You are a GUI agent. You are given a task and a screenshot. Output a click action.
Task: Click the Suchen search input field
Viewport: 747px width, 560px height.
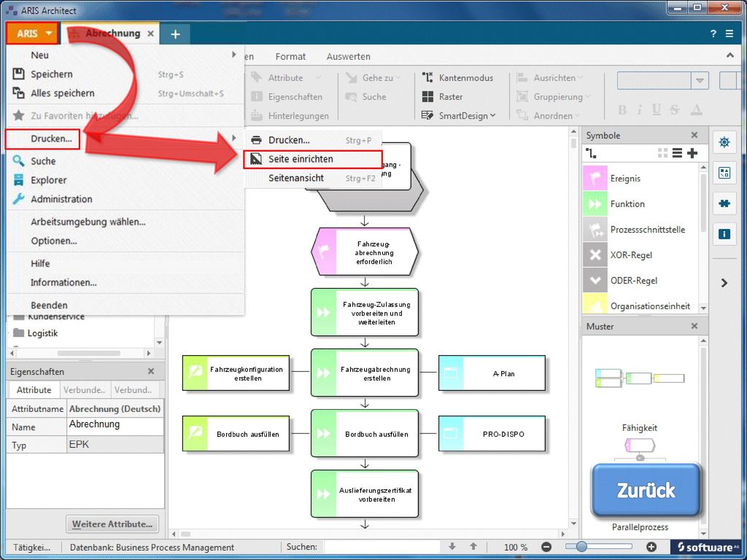382,547
